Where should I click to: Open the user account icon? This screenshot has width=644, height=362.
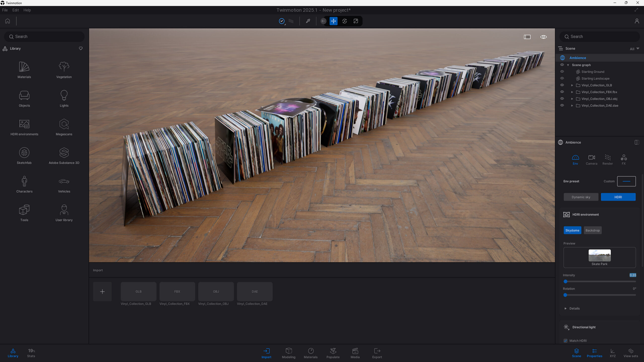click(x=636, y=21)
